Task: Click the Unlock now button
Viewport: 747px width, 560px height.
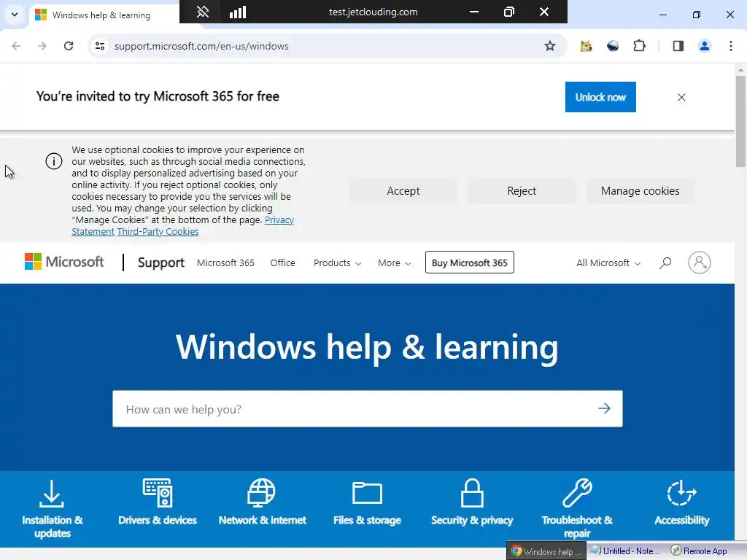Action: coord(600,97)
